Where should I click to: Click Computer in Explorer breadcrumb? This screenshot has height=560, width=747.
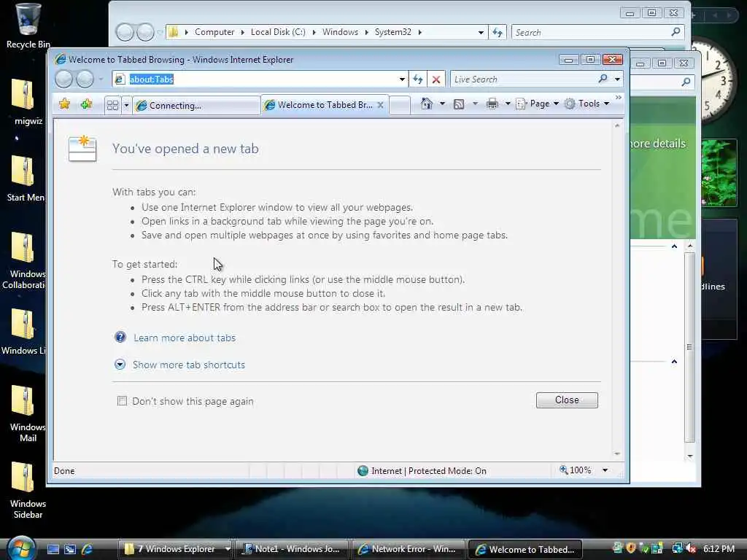[214, 32]
